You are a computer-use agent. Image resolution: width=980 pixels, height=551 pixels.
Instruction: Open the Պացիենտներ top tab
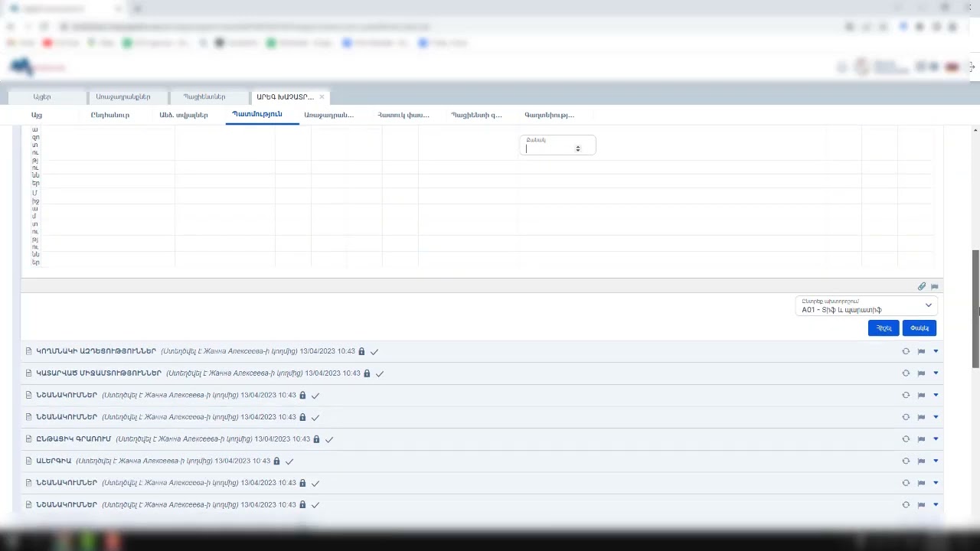[204, 97]
